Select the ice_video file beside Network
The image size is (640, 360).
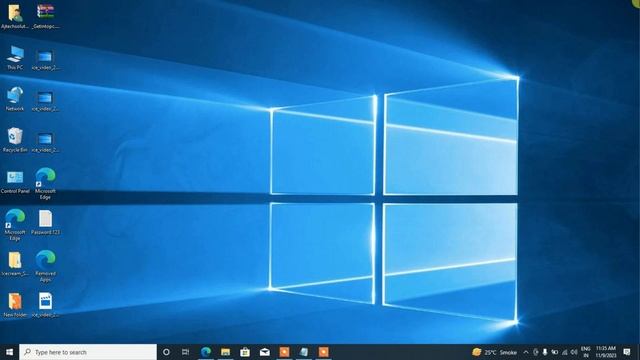pyautogui.click(x=45, y=101)
